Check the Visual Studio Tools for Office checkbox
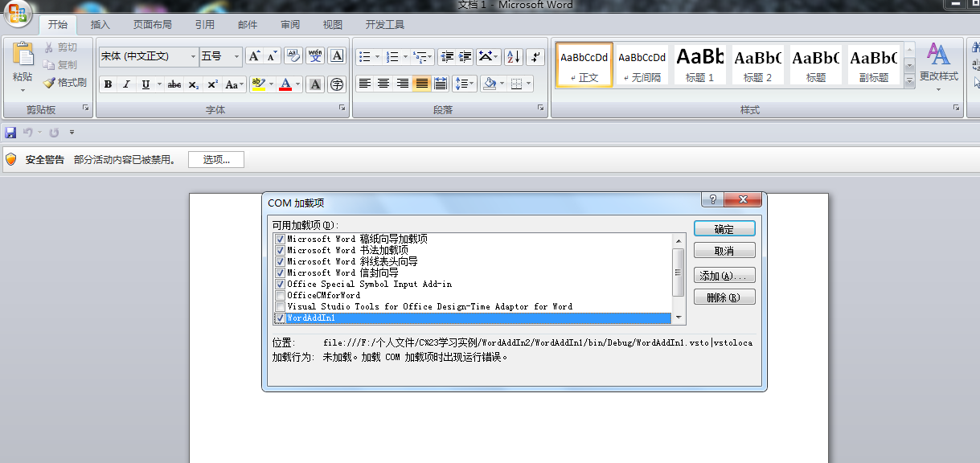Image resolution: width=980 pixels, height=463 pixels. tap(280, 306)
